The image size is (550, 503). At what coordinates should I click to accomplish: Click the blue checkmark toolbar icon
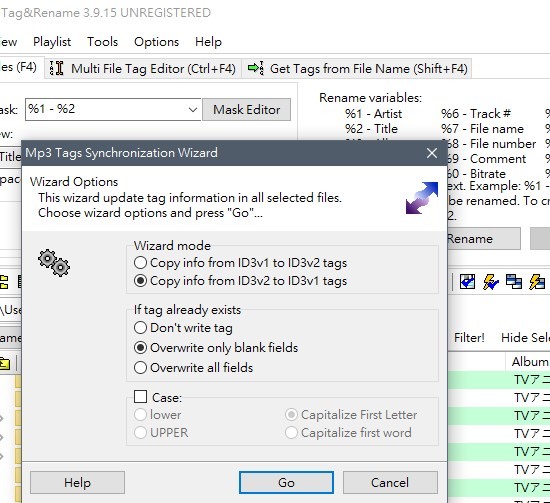(467, 281)
